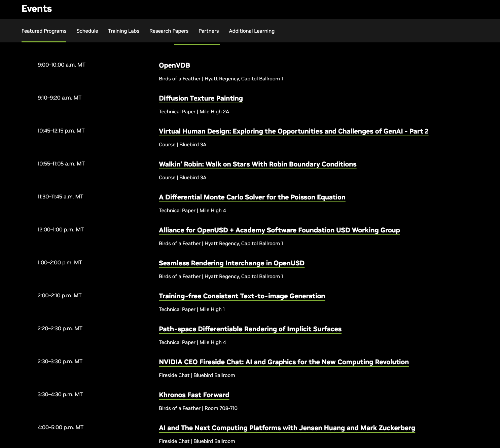This screenshot has height=448, width=500.
Task: Select the 2:20–2:30 p.m. MT time text
Action: coord(60,329)
